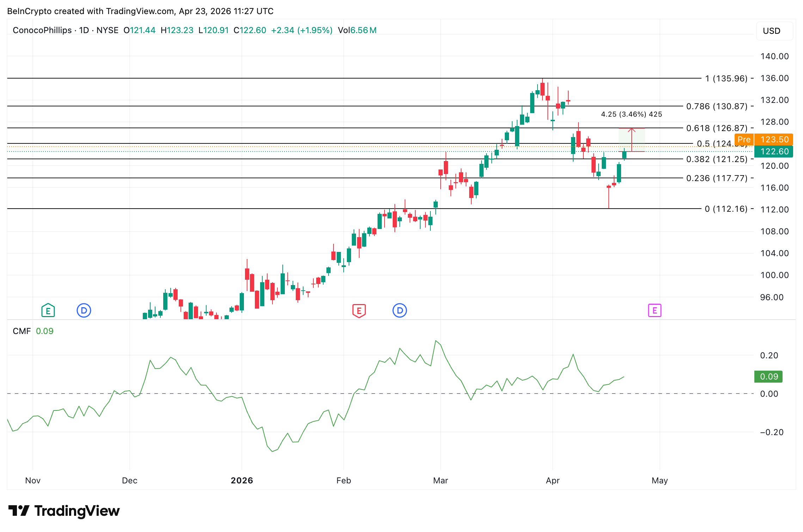
Task: Select the "4.25 (3.46%) 425" measurement annotation
Action: pos(631,114)
